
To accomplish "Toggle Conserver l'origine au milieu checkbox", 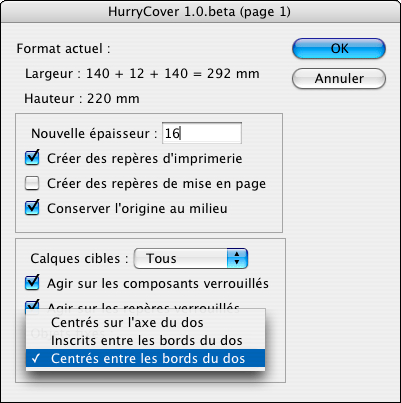I will 32,208.
